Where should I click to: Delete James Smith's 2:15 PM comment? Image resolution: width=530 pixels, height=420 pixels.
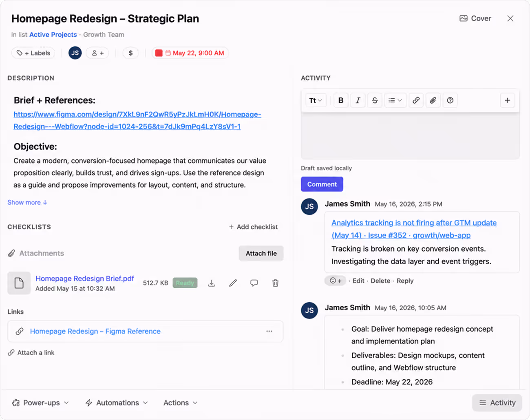point(380,281)
